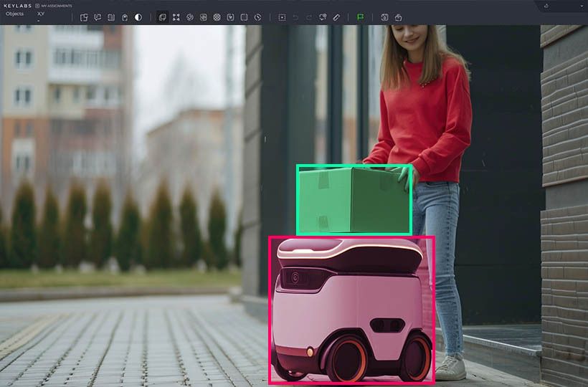Select the green bounding box on the parcel
588x387 pixels.
point(354,200)
